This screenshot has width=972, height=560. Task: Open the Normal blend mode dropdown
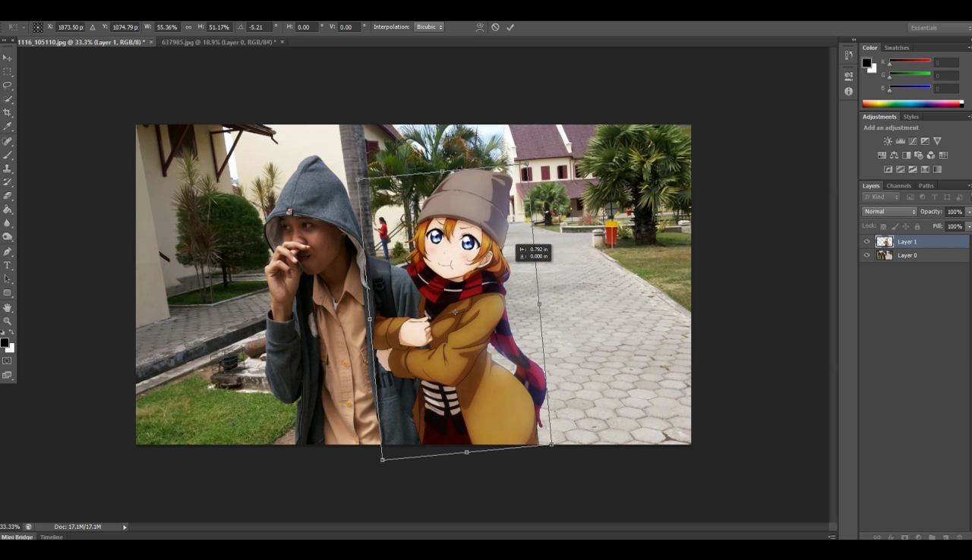[889, 212]
